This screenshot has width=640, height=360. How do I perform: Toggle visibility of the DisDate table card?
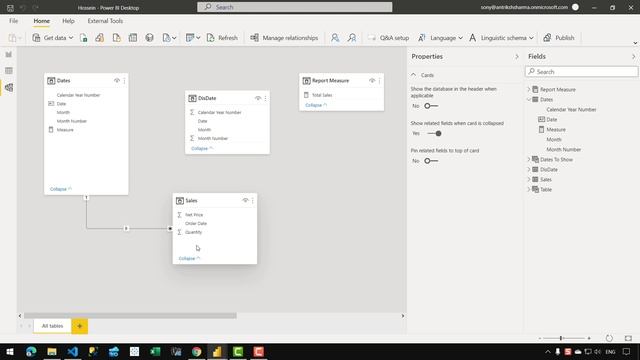(x=258, y=98)
